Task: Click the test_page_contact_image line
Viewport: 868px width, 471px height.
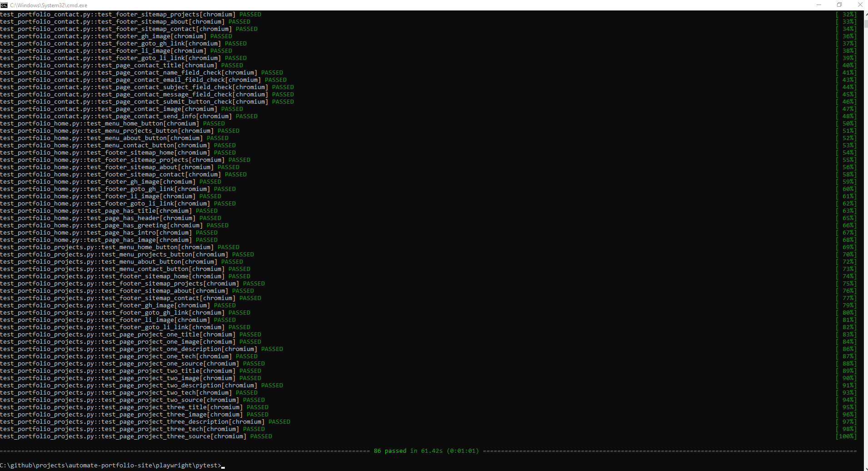Action: coord(121,109)
